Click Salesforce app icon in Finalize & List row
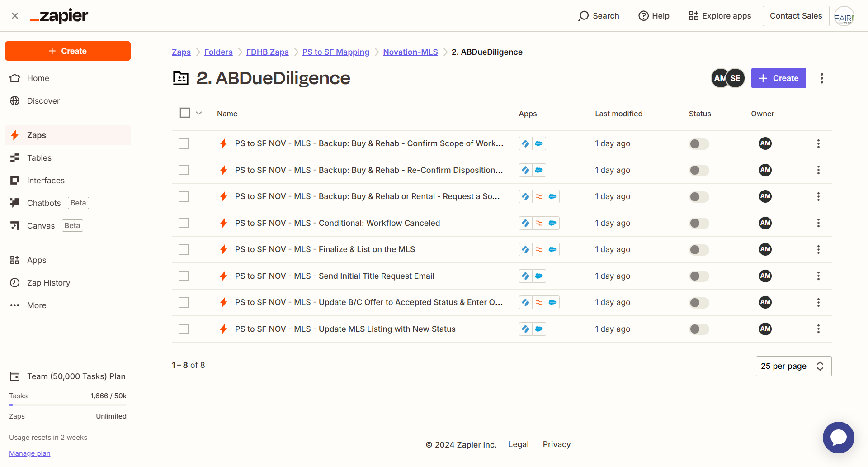This screenshot has width=868, height=467. [552, 250]
